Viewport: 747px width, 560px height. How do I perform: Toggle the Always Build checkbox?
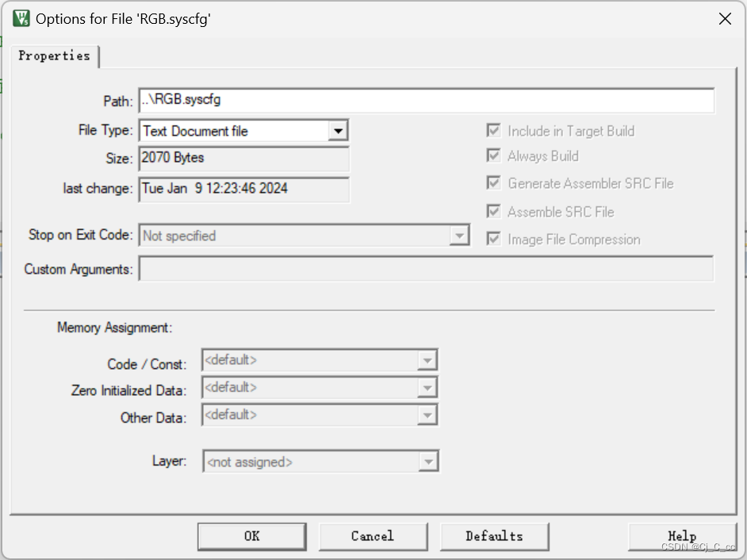pos(493,156)
